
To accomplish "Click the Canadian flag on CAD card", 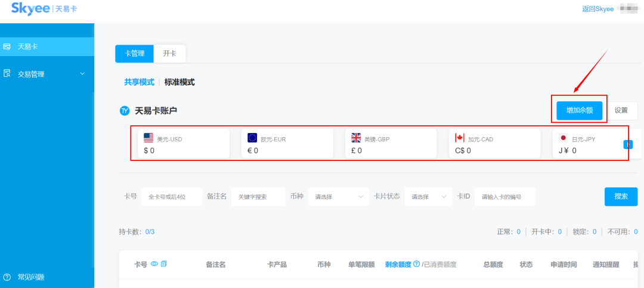I will pos(459,138).
